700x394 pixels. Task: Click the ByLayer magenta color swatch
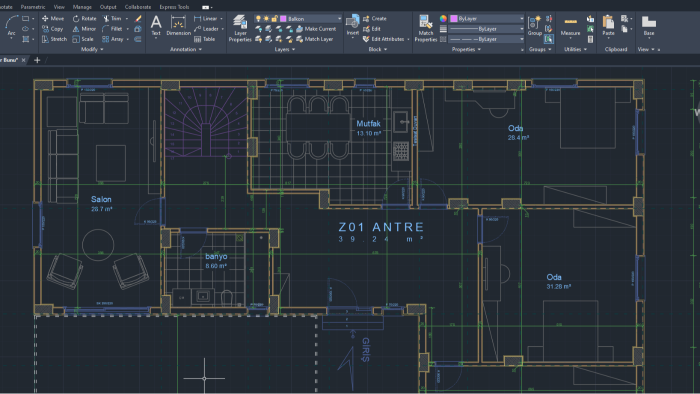click(x=454, y=18)
